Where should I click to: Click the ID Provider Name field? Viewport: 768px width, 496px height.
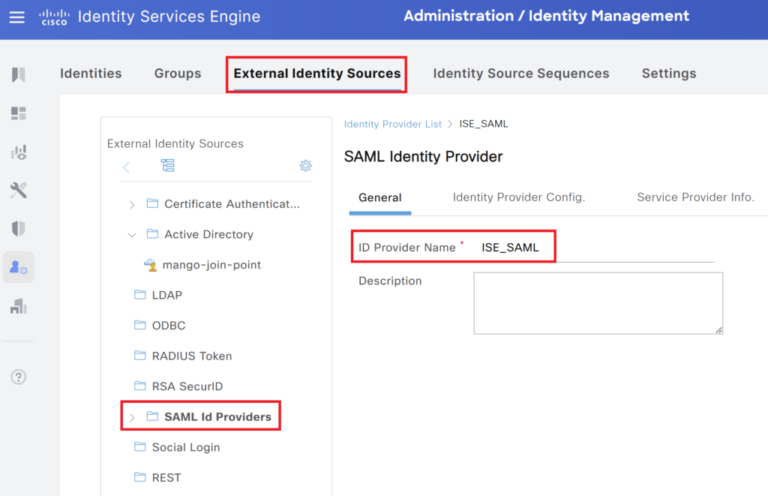pos(595,248)
